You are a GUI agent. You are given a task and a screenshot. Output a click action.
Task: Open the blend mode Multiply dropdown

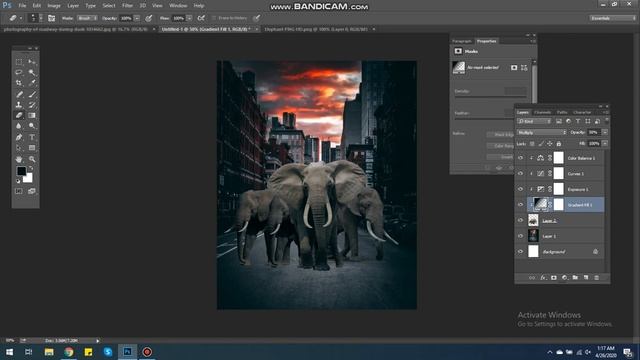coord(541,133)
